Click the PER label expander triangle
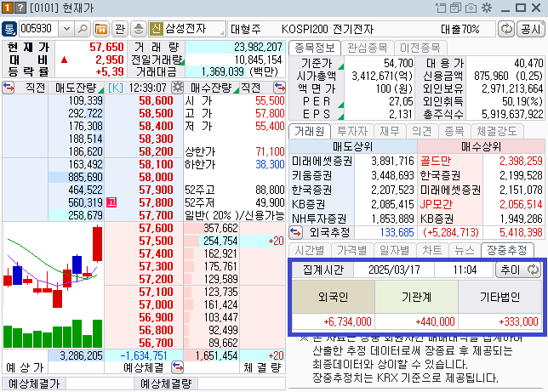This screenshot has height=392, width=548. coord(340,105)
